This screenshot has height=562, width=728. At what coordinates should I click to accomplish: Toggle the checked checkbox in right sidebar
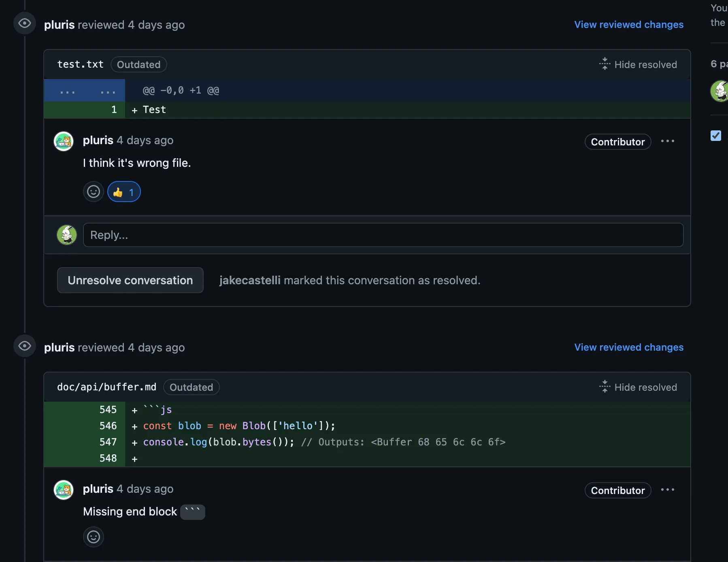[716, 136]
